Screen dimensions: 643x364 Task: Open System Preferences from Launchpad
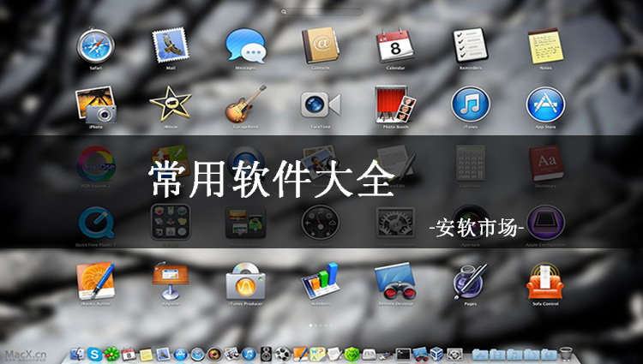pos(395,224)
